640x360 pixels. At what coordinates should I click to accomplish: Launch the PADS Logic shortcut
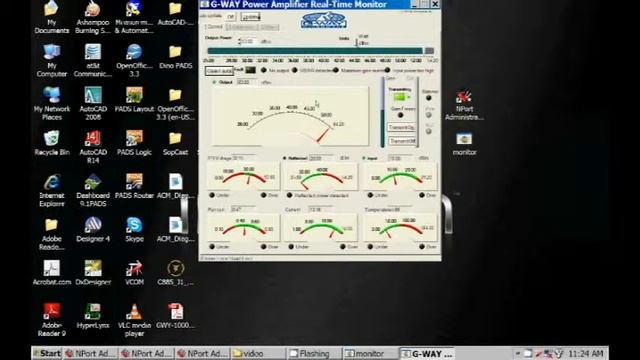tap(134, 143)
